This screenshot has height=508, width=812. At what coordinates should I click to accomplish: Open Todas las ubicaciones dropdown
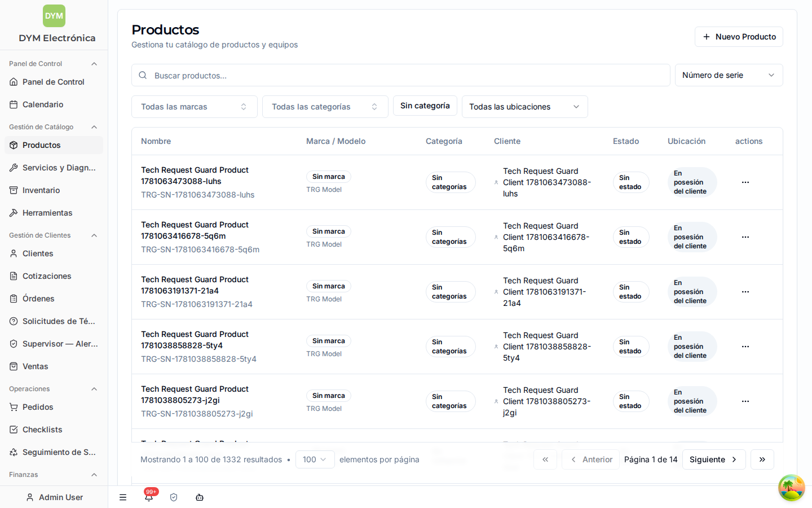coord(525,107)
